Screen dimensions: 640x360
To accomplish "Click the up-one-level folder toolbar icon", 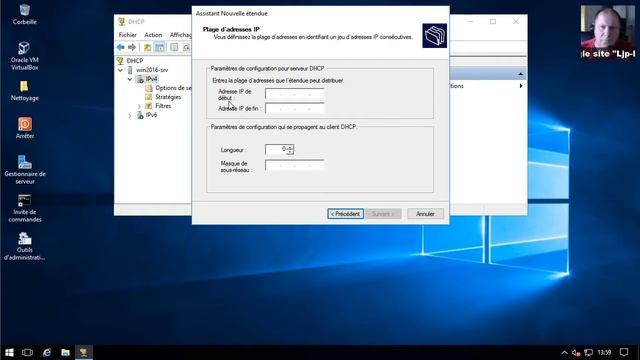I will tap(147, 47).
